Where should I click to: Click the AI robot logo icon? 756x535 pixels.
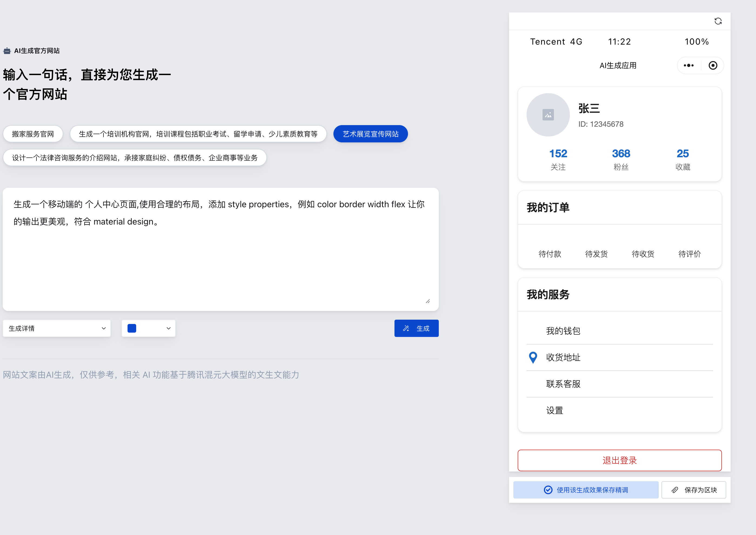pyautogui.click(x=7, y=51)
